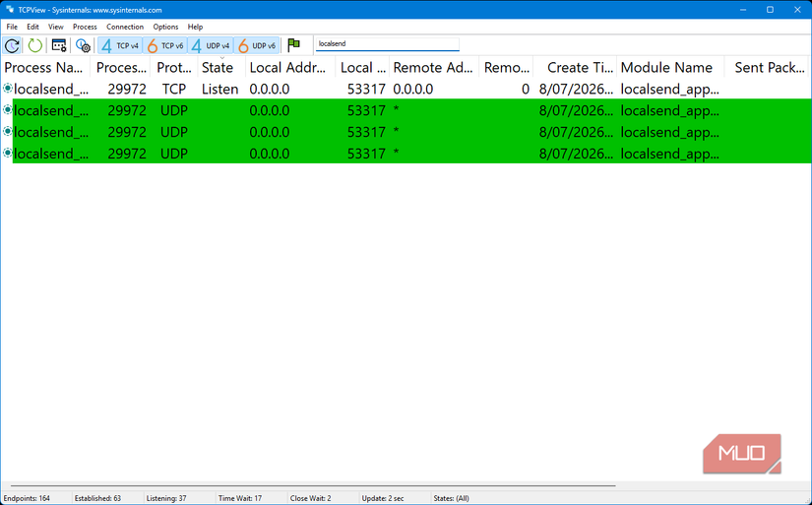Image resolution: width=812 pixels, height=505 pixels.
Task: Click the localsend search filter field
Action: pos(388,44)
